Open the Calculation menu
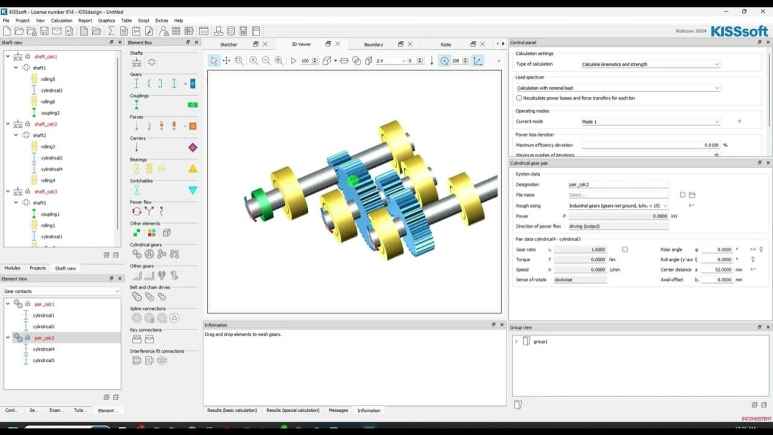 [x=61, y=20]
